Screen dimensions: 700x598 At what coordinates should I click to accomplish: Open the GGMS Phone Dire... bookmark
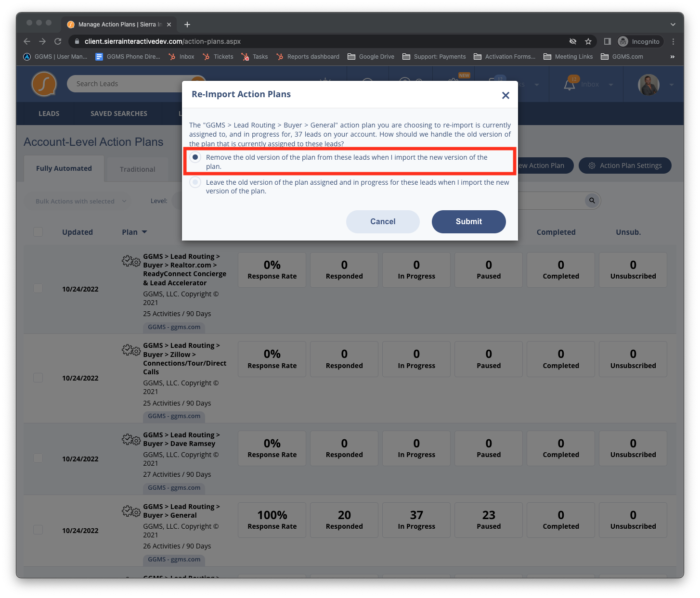coord(128,57)
